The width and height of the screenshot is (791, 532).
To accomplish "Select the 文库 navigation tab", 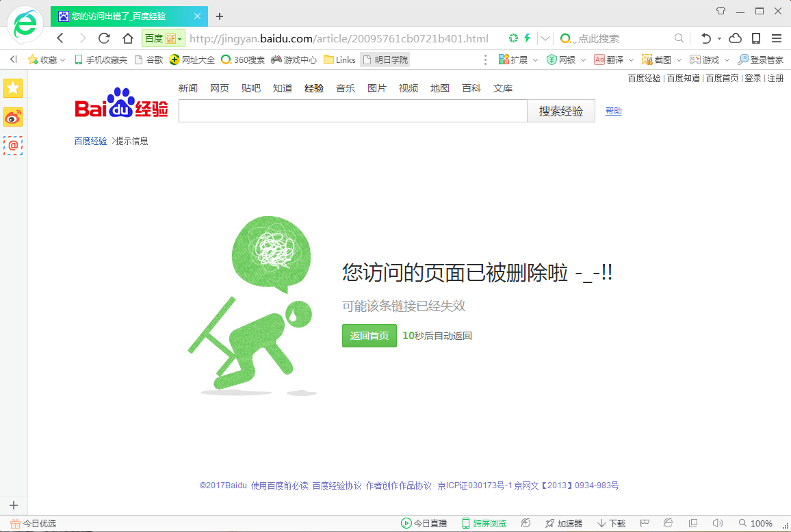I will click(x=503, y=88).
